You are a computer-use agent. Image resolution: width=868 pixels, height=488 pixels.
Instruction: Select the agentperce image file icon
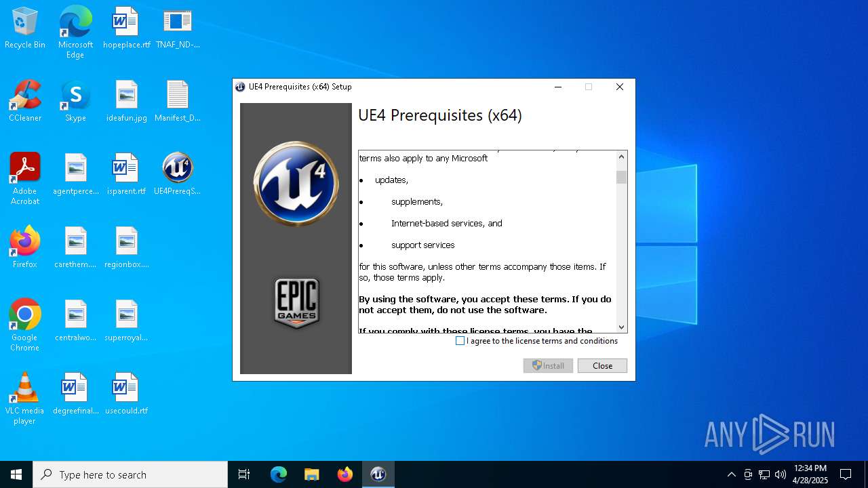point(75,175)
